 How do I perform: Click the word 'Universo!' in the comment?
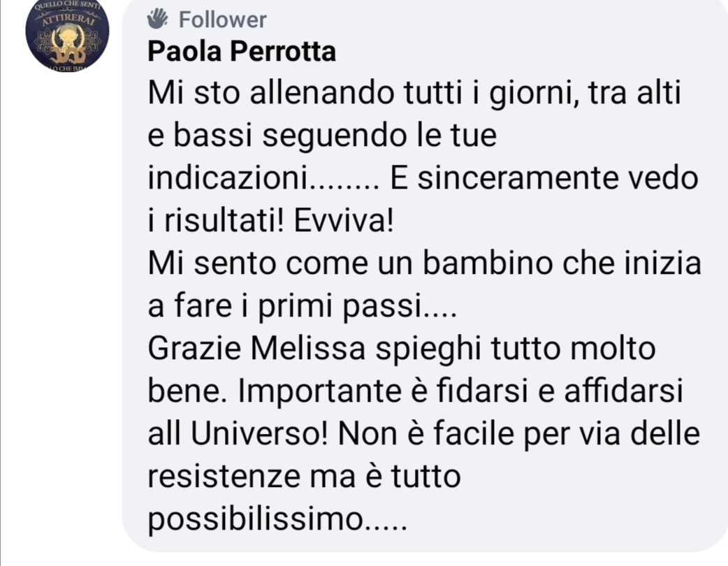tap(260, 434)
